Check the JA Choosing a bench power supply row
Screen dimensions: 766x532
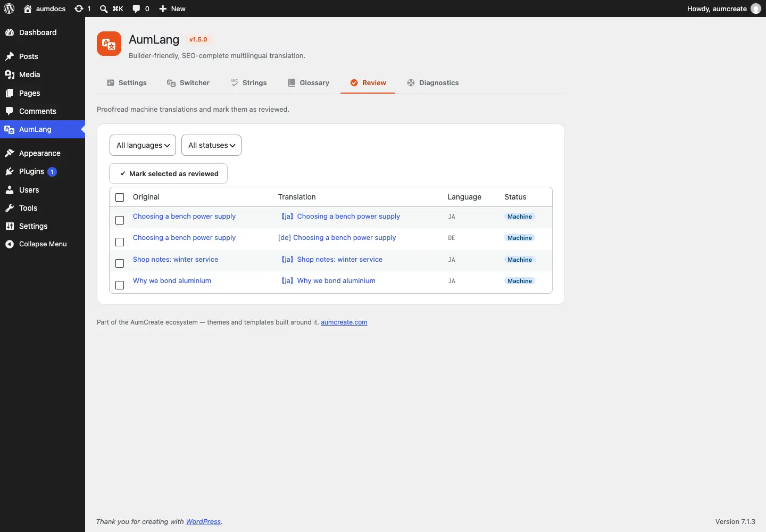tap(120, 220)
